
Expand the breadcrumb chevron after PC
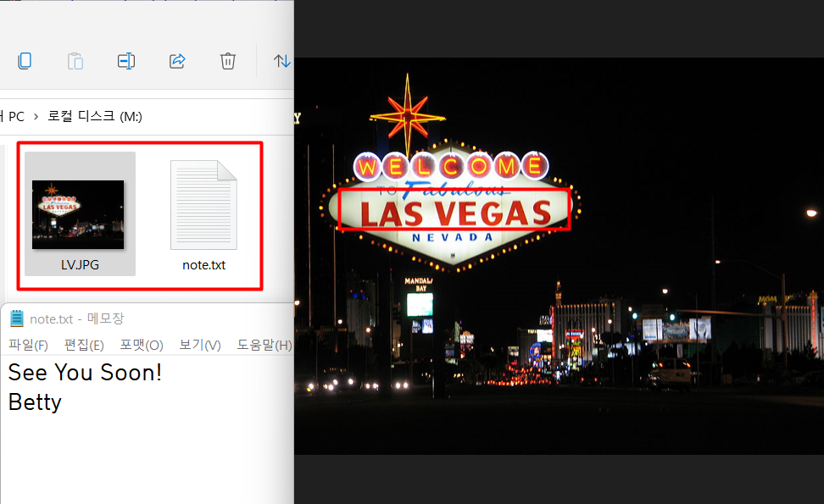pyautogui.click(x=36, y=117)
